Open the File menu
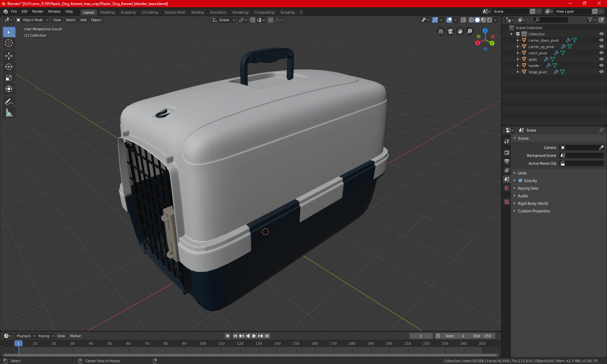 [x=14, y=11]
